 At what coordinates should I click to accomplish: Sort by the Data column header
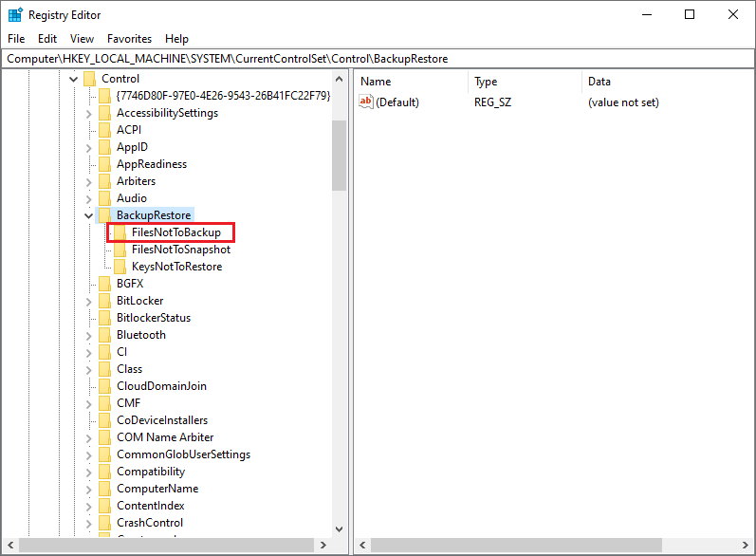pyautogui.click(x=667, y=82)
